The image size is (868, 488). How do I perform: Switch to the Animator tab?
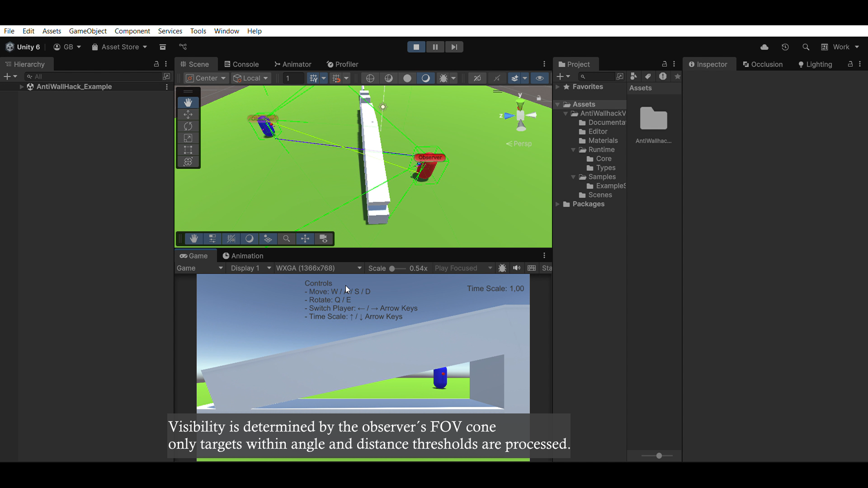pos(293,64)
